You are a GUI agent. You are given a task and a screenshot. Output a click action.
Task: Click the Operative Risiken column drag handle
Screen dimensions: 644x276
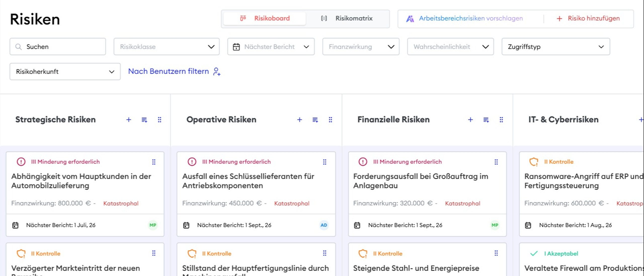pos(330,120)
